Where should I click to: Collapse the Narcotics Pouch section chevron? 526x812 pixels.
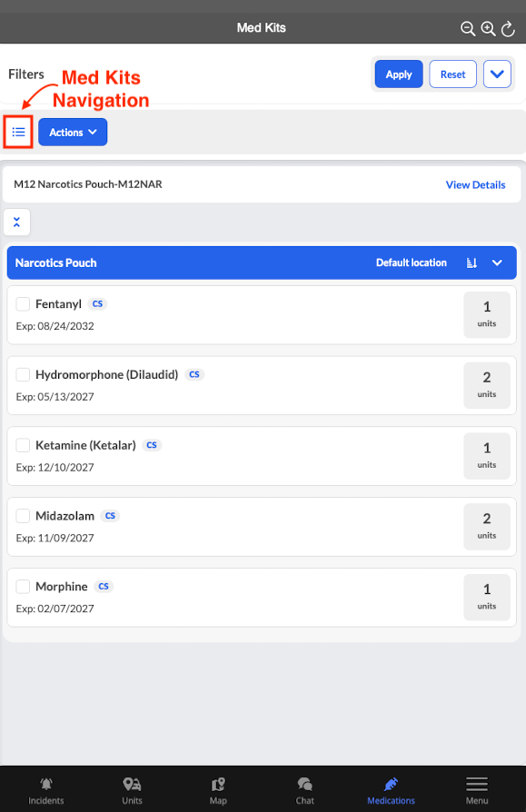pos(497,263)
